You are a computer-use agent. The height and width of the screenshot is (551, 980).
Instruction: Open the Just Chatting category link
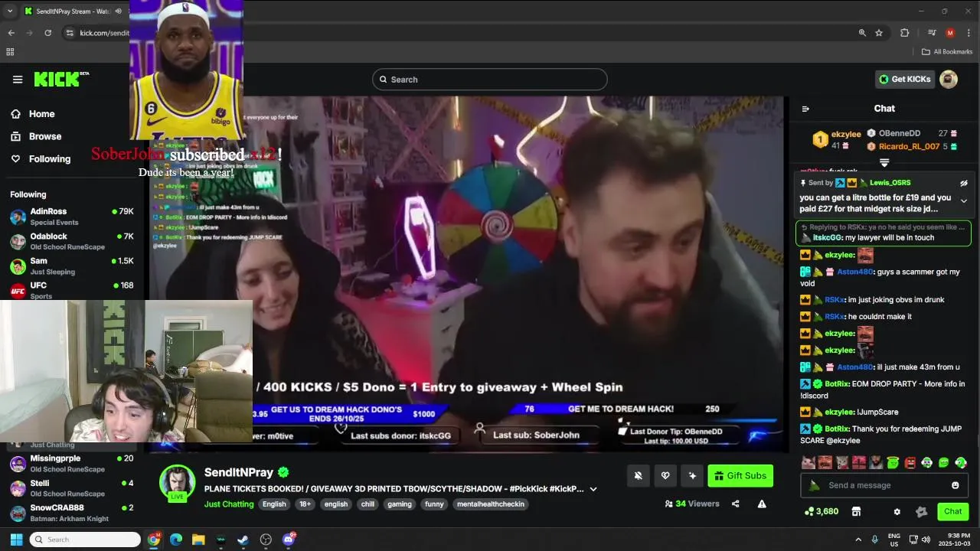click(x=229, y=504)
